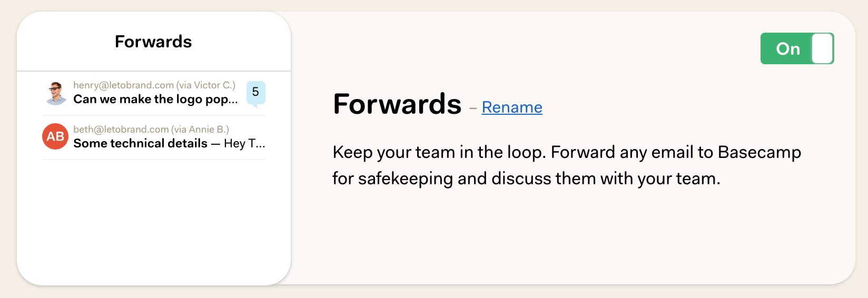Turn off the Forwards On toggle
Viewport: 868px width, 298px height.
tap(797, 48)
